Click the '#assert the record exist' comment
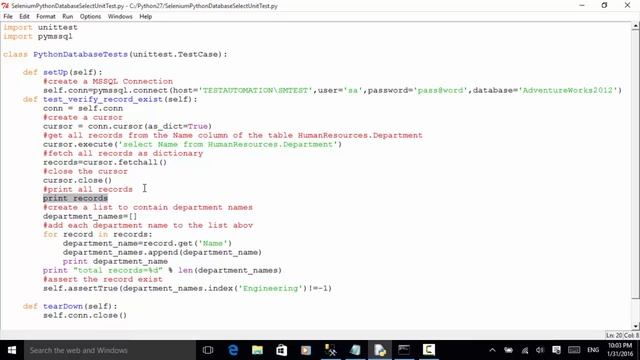This screenshot has height=360, width=640. click(103, 279)
